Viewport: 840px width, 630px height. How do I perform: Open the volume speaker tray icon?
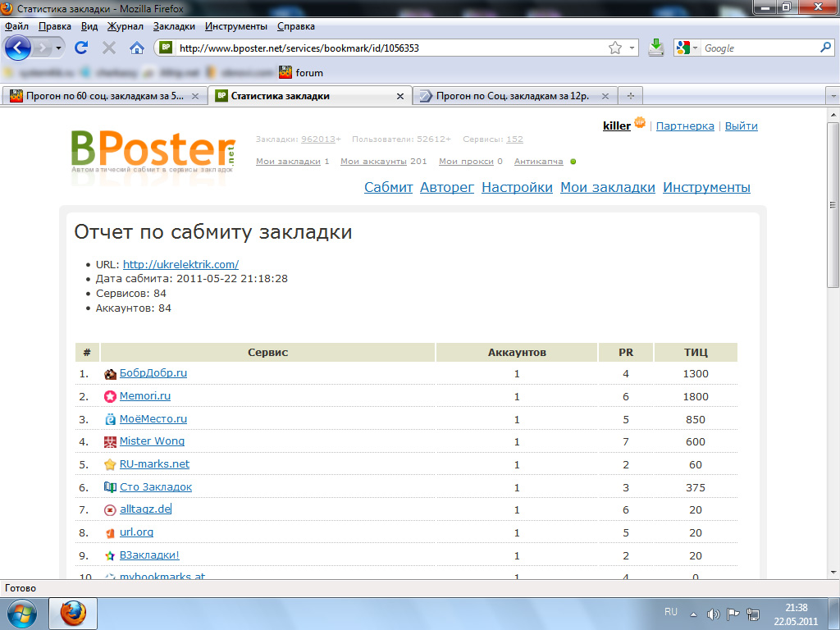(x=713, y=614)
